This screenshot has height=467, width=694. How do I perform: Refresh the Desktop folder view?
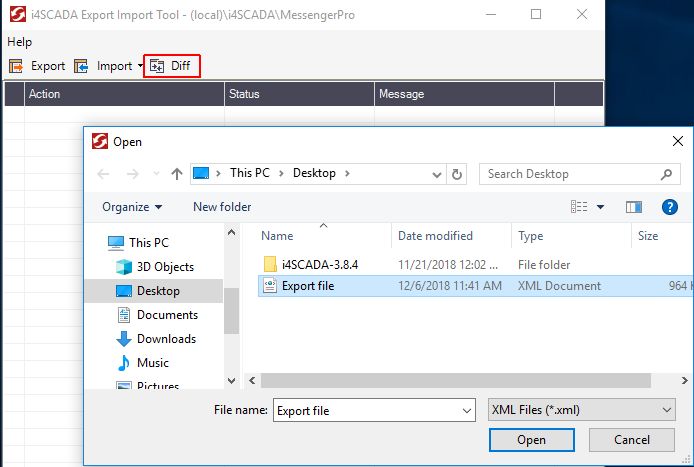pos(457,174)
